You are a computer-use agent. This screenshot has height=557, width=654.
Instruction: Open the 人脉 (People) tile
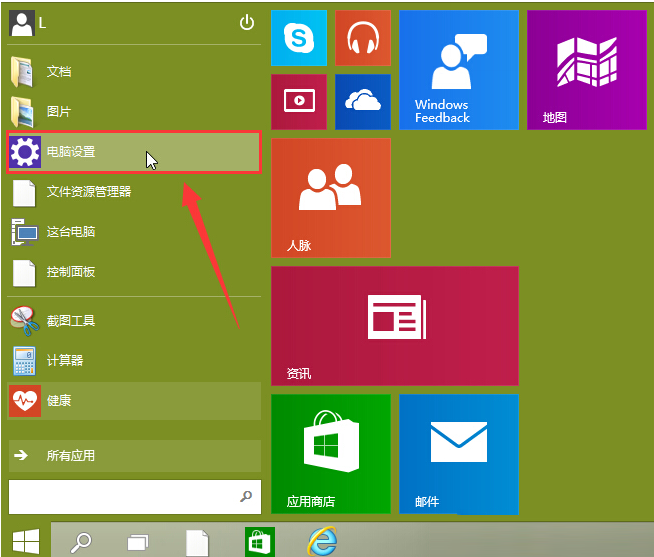[x=330, y=197]
